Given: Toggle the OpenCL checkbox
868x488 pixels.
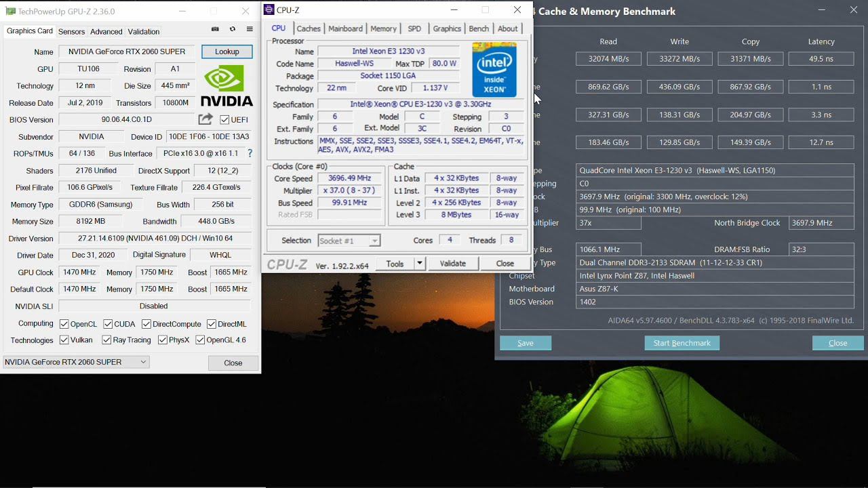Looking at the screenshot, I should [x=64, y=324].
